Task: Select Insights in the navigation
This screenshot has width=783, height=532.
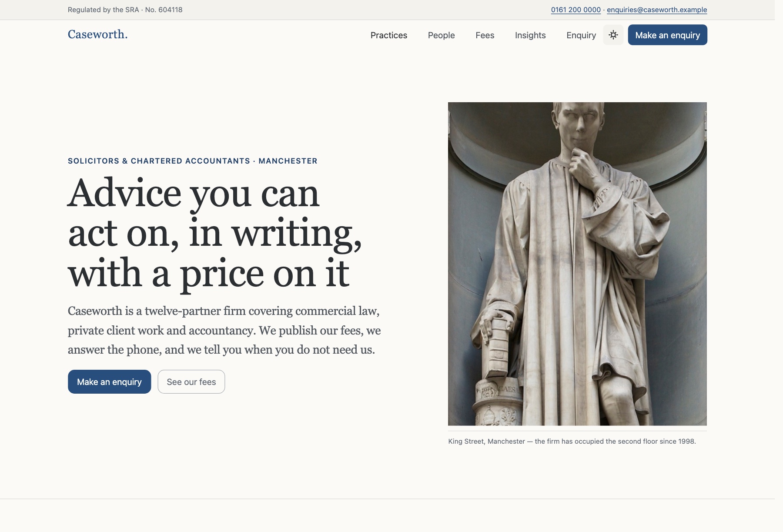Action: point(530,35)
